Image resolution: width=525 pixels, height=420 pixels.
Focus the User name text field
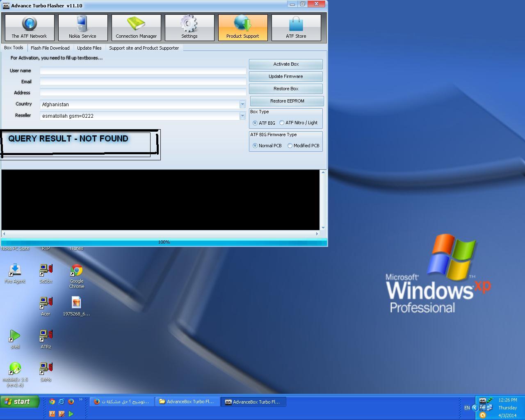click(143, 71)
